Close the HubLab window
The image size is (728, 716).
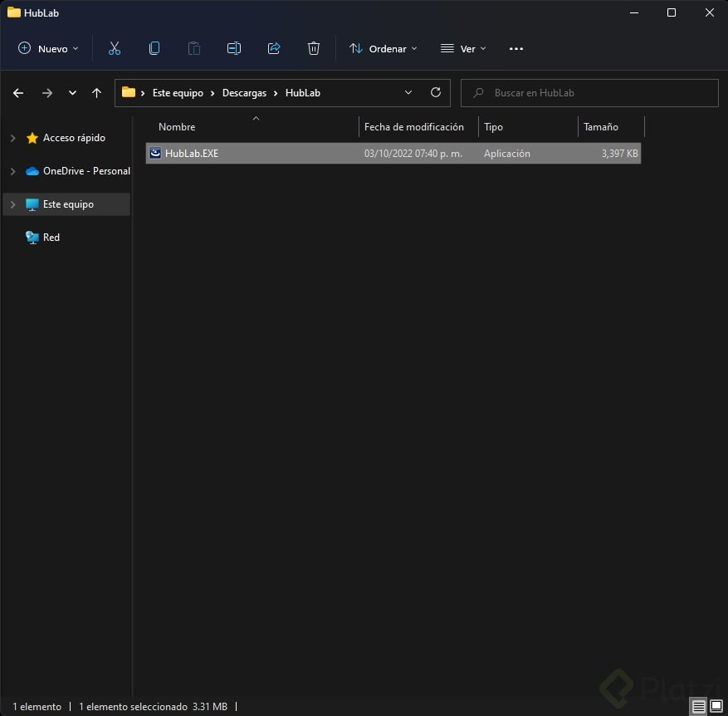click(x=709, y=12)
